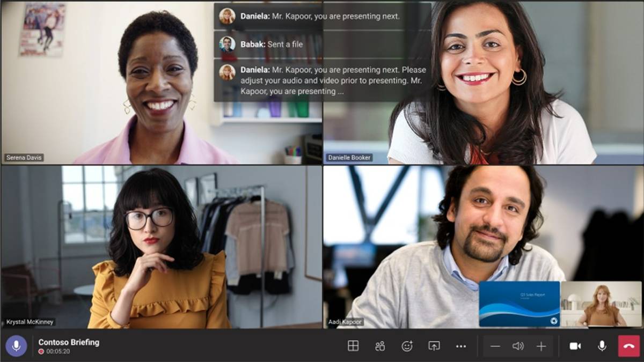
Task: Show the participants list
Action: (380, 346)
